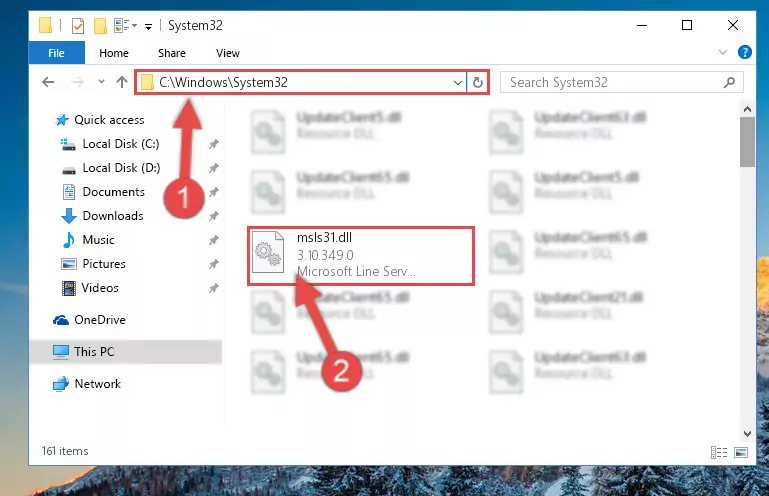
Task: Click the pin icon beside Pictures
Action: point(213,264)
